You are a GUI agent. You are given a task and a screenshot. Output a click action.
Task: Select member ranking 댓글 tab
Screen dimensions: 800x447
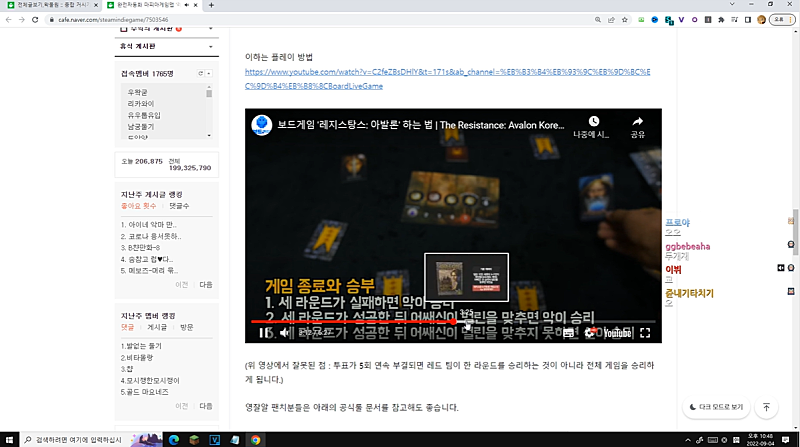pyautogui.click(x=127, y=327)
